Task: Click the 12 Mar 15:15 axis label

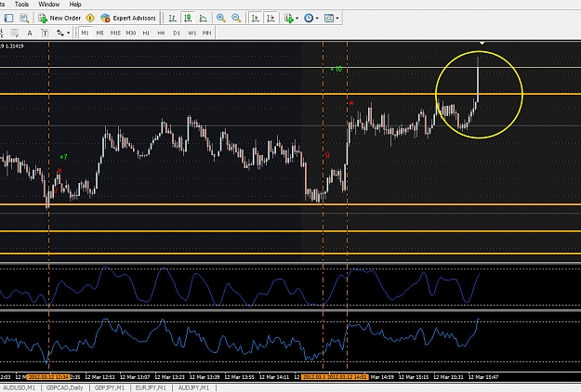Action: (x=416, y=377)
